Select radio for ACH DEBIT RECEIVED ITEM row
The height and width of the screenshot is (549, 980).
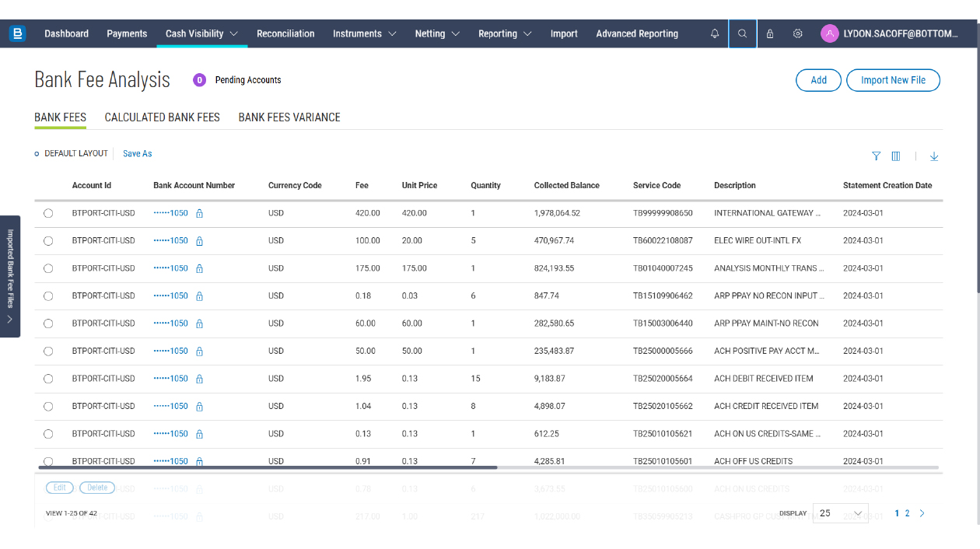tap(48, 379)
